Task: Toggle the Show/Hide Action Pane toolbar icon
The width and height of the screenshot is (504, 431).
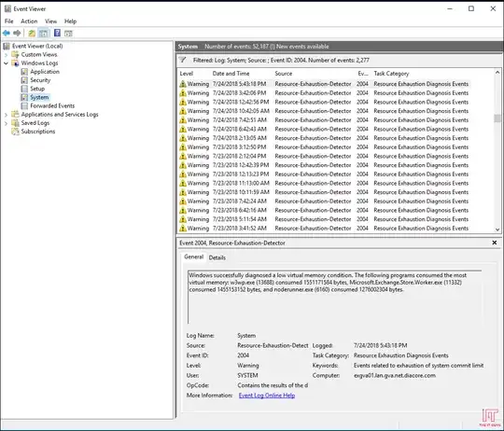Action: (68, 33)
